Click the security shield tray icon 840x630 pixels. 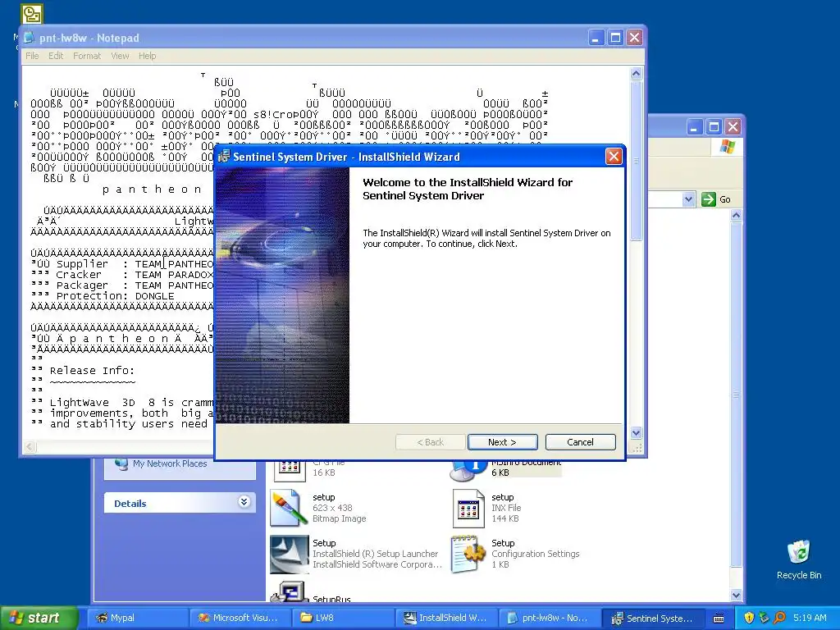click(x=749, y=618)
